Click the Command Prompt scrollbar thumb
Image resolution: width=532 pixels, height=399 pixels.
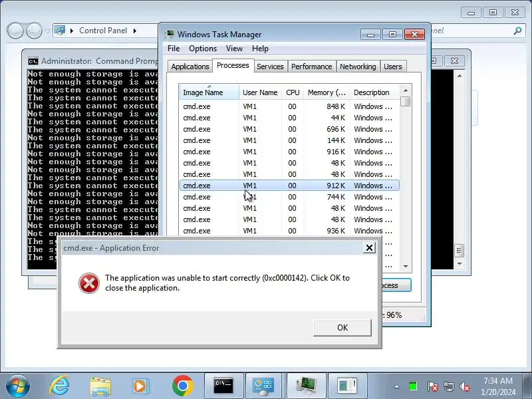click(x=460, y=251)
